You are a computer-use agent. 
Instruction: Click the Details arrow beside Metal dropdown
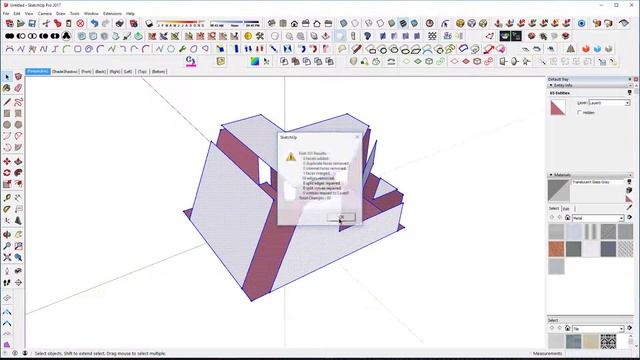point(629,218)
